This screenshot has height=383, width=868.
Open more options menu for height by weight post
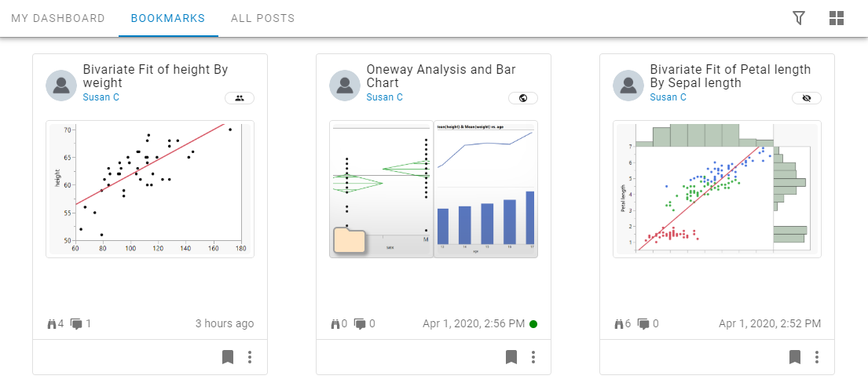click(250, 357)
